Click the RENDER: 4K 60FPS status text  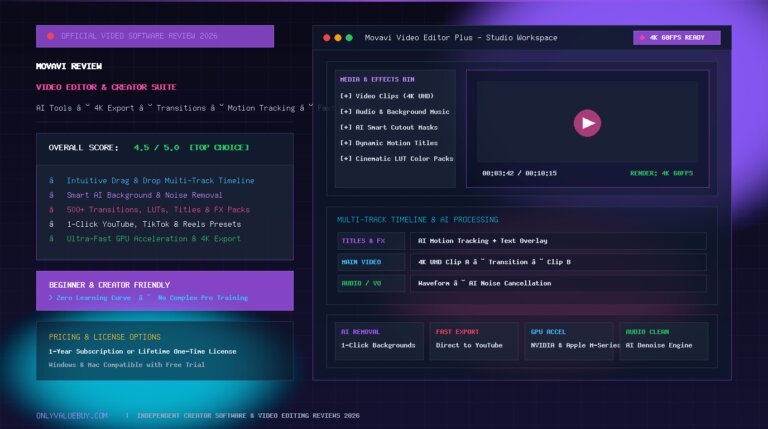coord(661,173)
